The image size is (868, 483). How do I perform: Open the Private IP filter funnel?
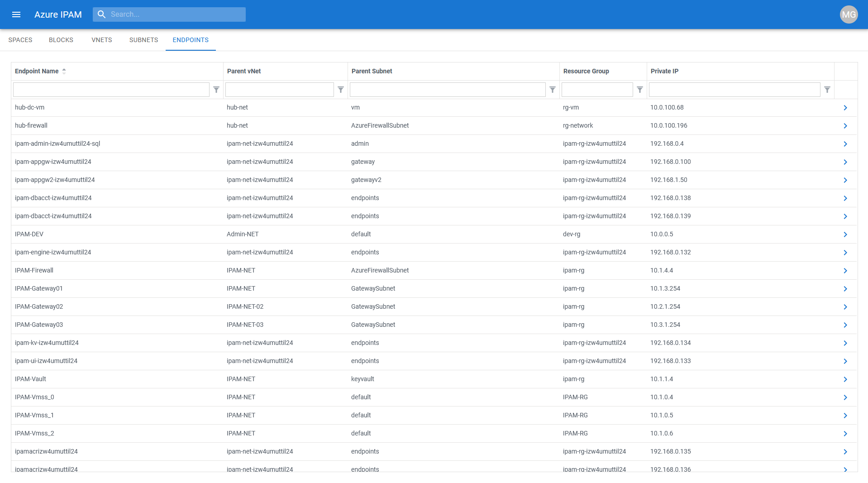(x=827, y=90)
